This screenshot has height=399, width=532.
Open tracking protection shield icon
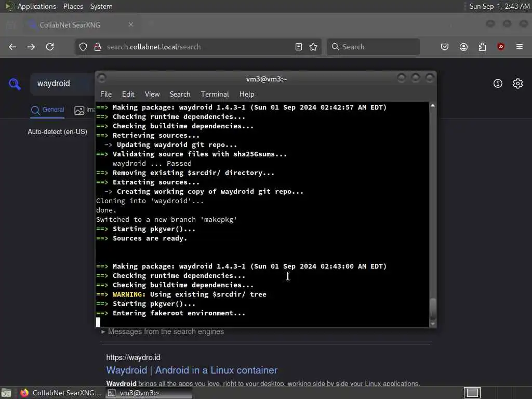click(83, 47)
